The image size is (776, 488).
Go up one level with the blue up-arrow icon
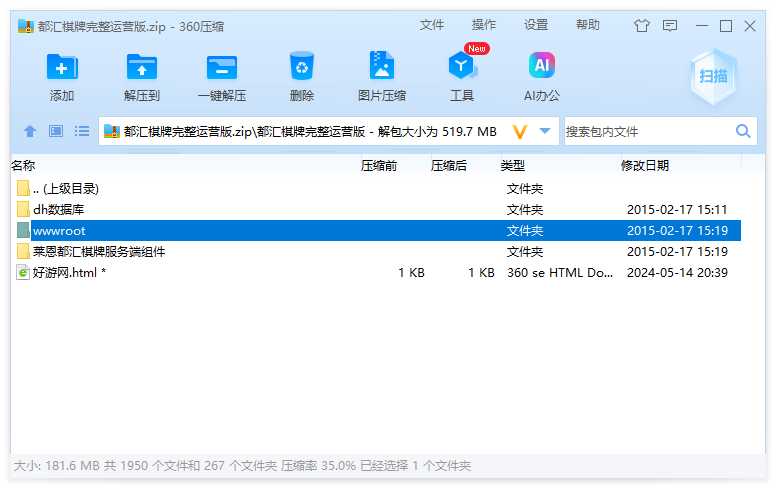coord(30,131)
